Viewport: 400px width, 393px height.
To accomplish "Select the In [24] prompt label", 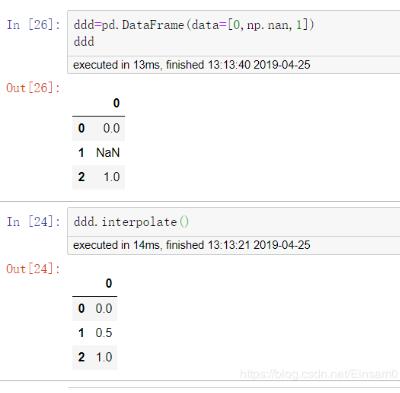I will click(33, 222).
